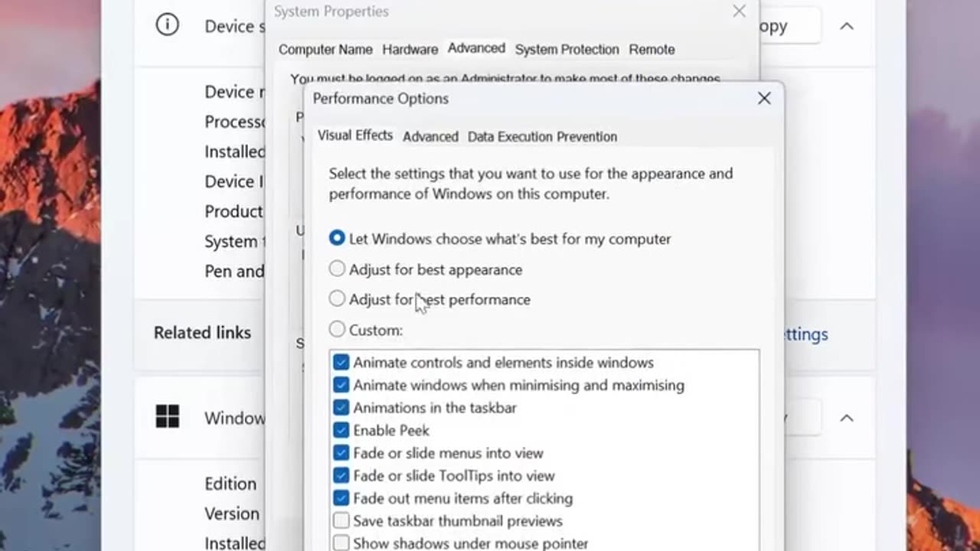Go to the Computer Name tab

pos(325,50)
